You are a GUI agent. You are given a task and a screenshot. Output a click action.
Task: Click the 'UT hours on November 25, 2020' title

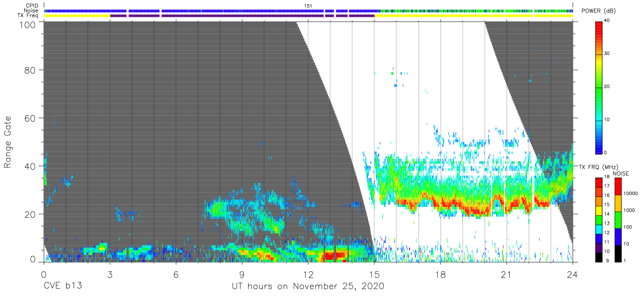[x=308, y=287]
